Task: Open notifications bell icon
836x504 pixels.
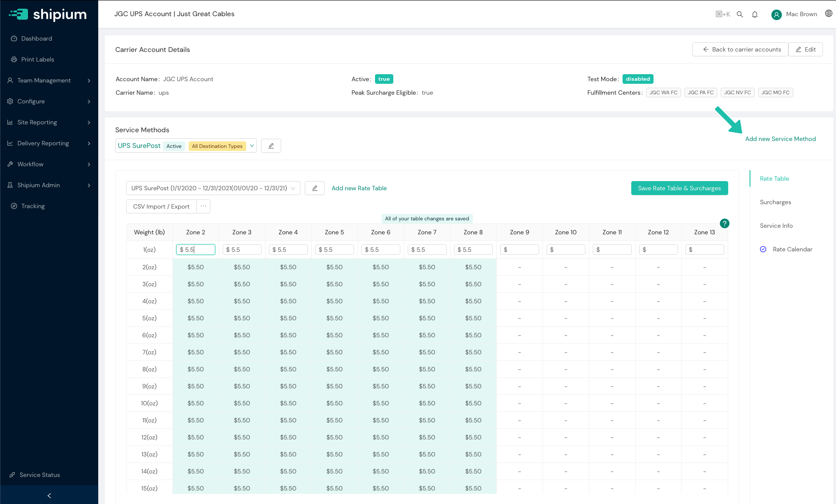Action: 755,14
